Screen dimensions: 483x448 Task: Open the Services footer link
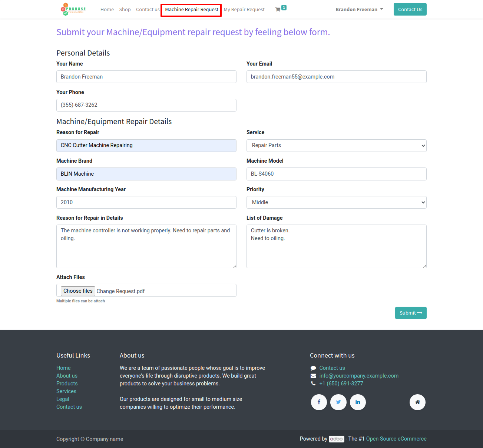pos(66,391)
